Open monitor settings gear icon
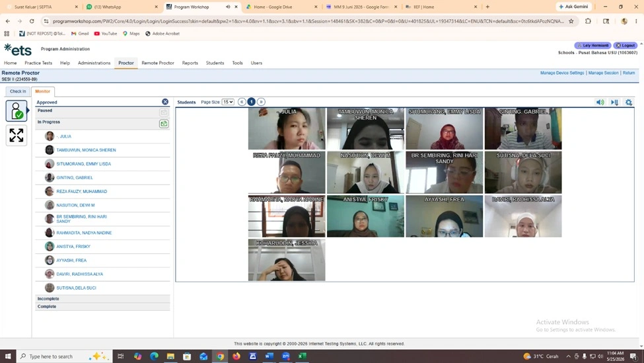The image size is (644, 363). (629, 102)
